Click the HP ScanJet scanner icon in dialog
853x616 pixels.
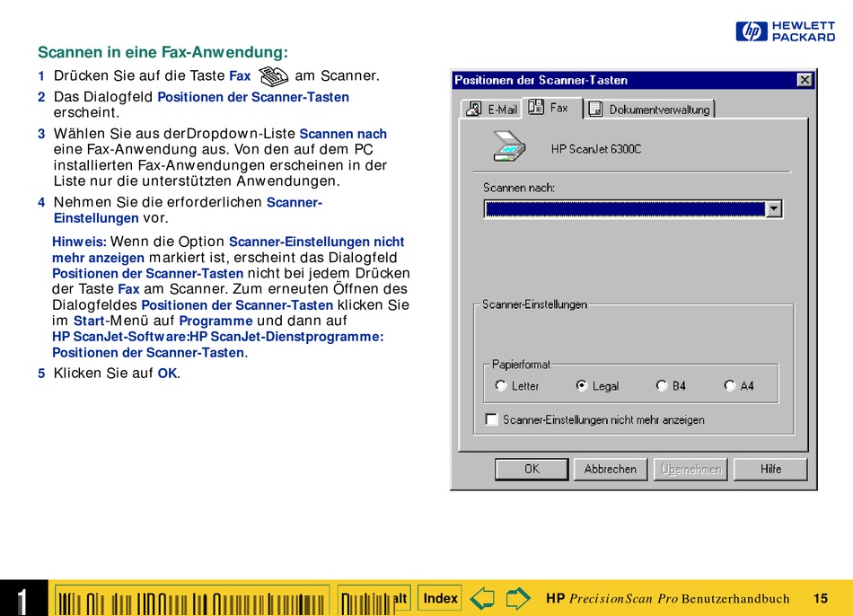point(509,146)
